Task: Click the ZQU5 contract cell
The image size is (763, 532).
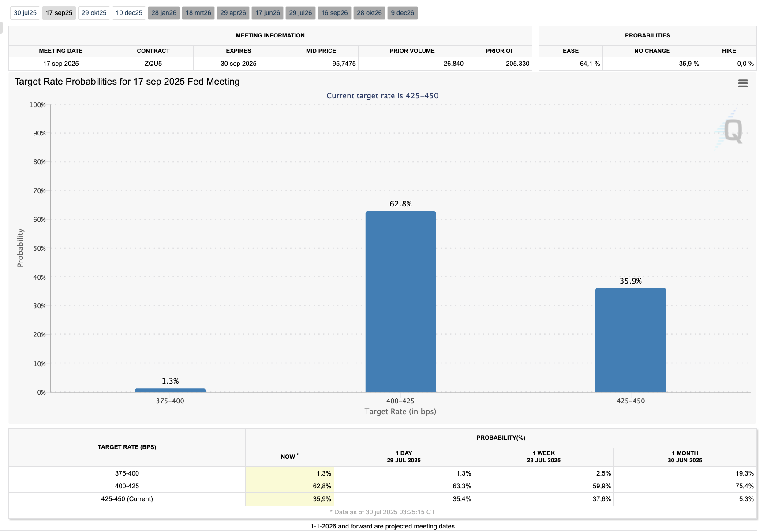Action: [153, 64]
